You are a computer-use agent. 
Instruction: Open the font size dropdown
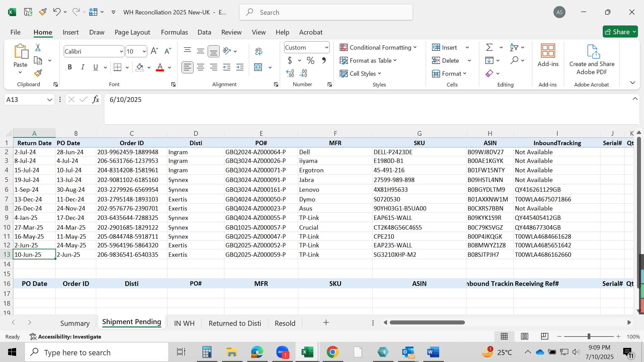coord(144,52)
